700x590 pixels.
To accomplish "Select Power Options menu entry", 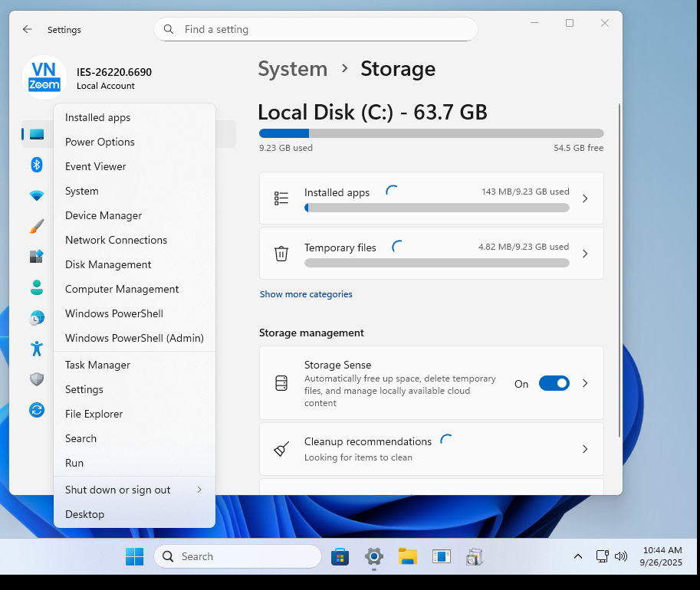I will click(x=134, y=142).
